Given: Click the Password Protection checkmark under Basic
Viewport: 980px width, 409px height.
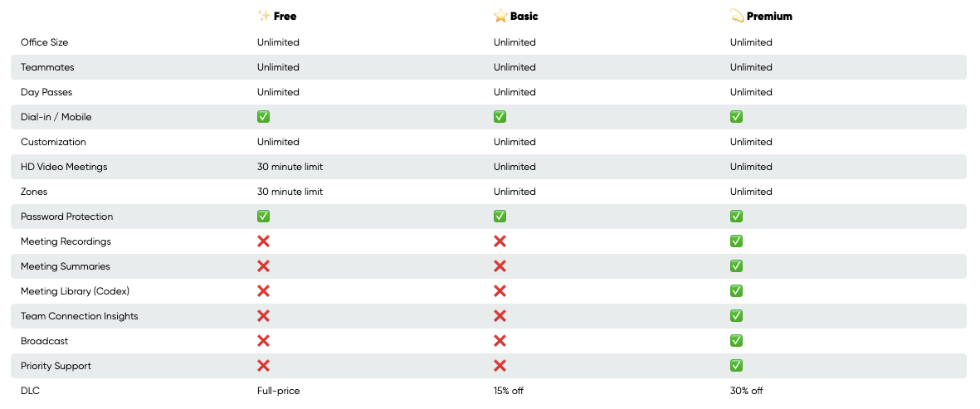Looking at the screenshot, I should pos(500,217).
